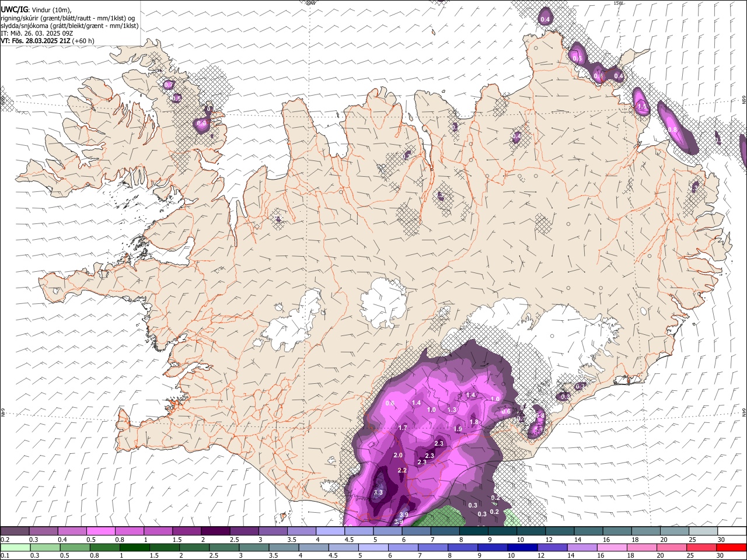Click the bright pink snow swatch between 0.5 and 0.8
Screen dimensions: 747x560
[100, 531]
